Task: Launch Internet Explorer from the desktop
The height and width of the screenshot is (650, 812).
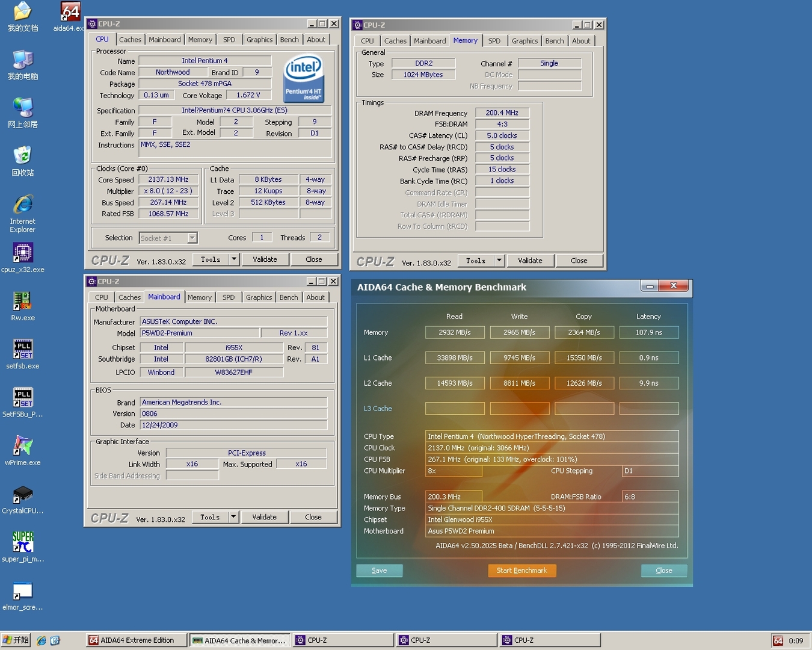Action: (x=22, y=214)
